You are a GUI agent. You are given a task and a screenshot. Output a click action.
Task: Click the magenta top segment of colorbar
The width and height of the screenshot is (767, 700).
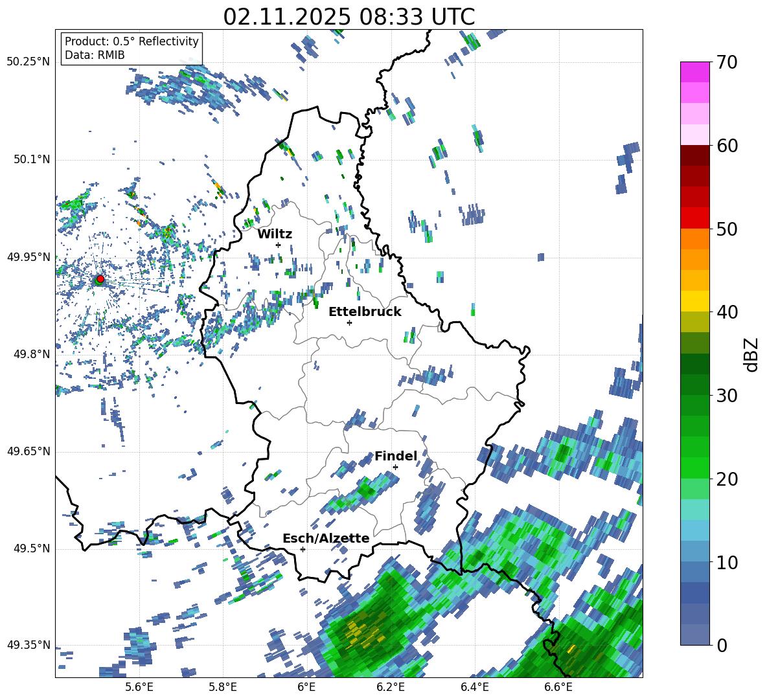coord(694,72)
